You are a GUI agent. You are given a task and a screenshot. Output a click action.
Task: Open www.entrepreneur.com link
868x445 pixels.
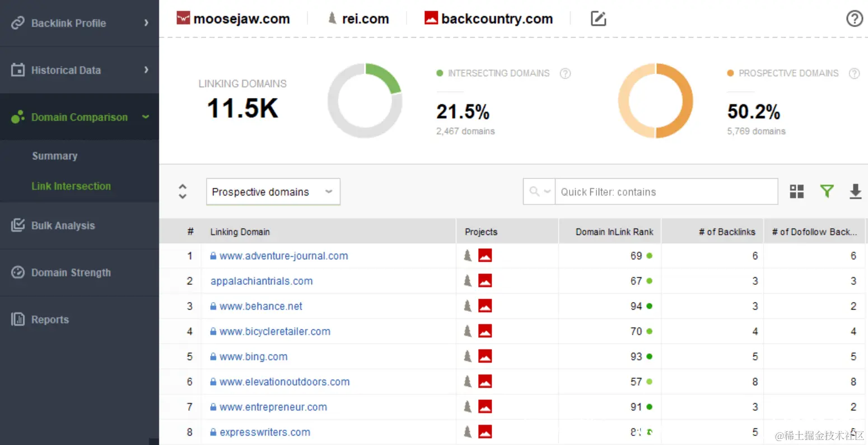pos(273,407)
